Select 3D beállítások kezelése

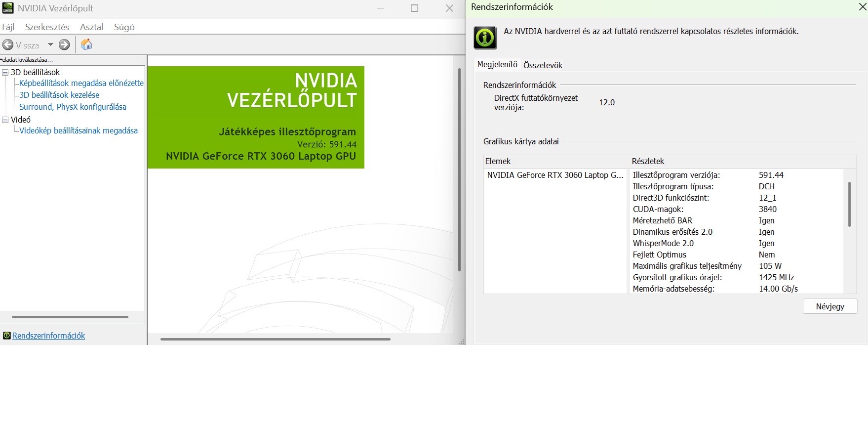59,95
